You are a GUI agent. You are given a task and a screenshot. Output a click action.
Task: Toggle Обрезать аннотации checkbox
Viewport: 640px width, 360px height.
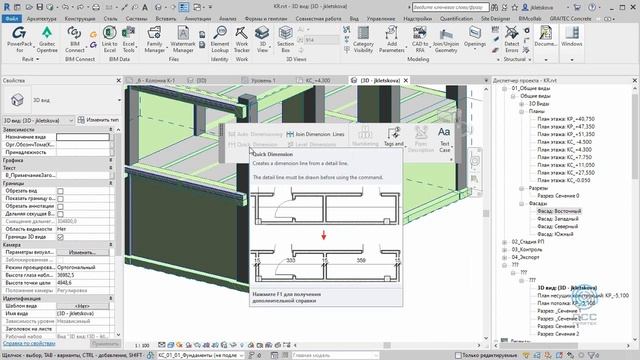coord(60,207)
